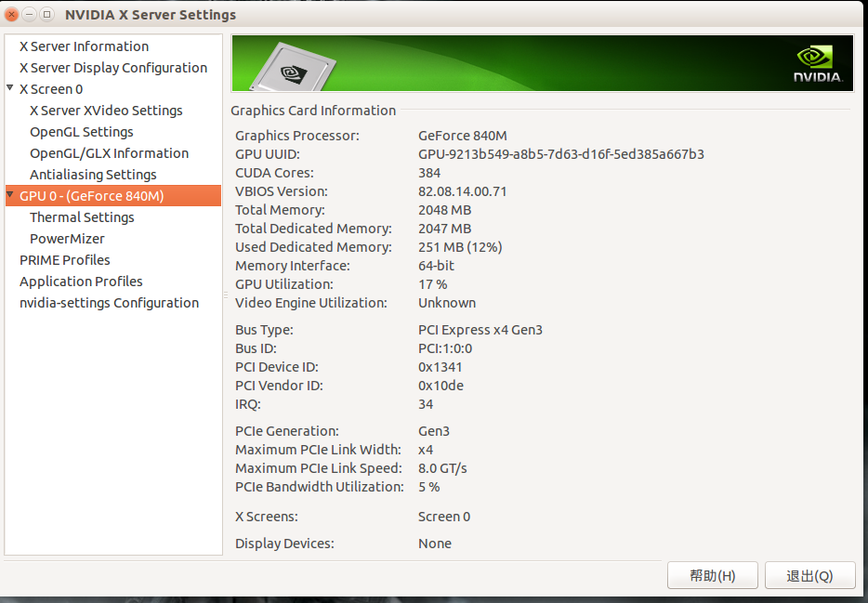The height and width of the screenshot is (603, 868).
Task: Click the 帮助(H) help button
Action: (x=713, y=575)
